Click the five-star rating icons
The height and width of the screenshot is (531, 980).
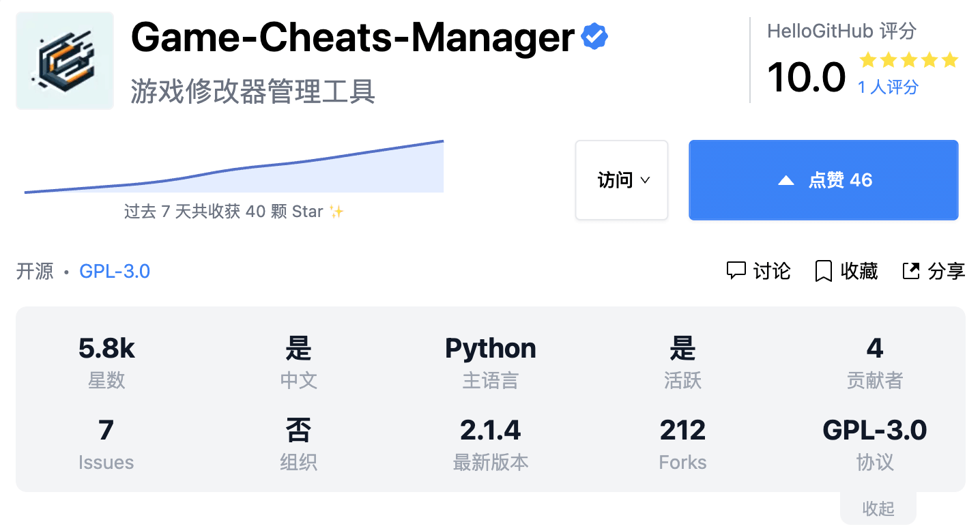click(908, 61)
